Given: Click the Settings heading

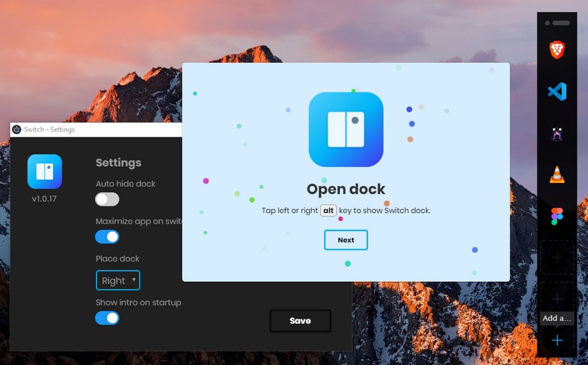Looking at the screenshot, I should [118, 163].
